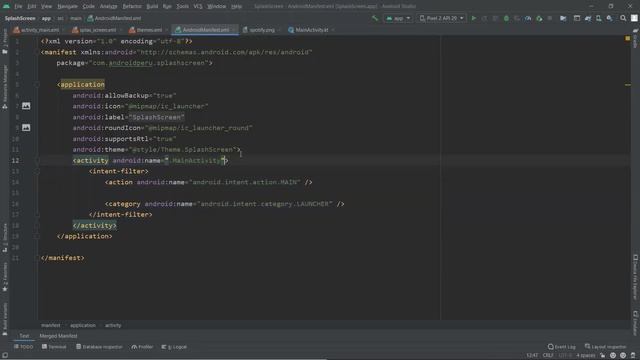
Task: Open the Refactor menu
Action: click(132, 6)
